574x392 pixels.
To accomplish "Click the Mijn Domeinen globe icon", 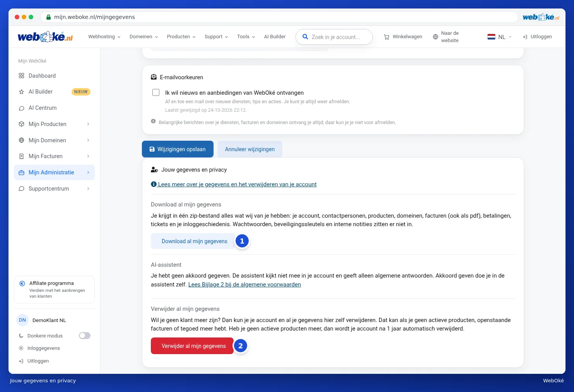I will (21, 140).
